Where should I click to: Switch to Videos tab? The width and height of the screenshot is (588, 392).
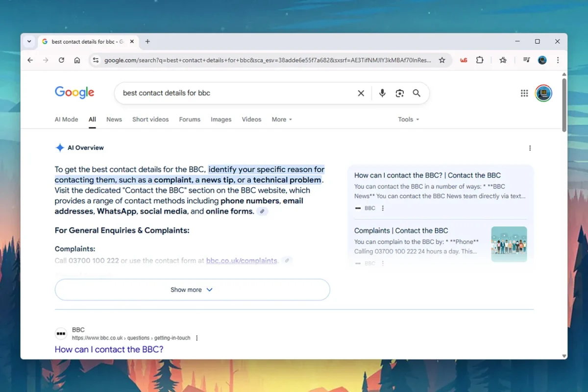(251, 120)
